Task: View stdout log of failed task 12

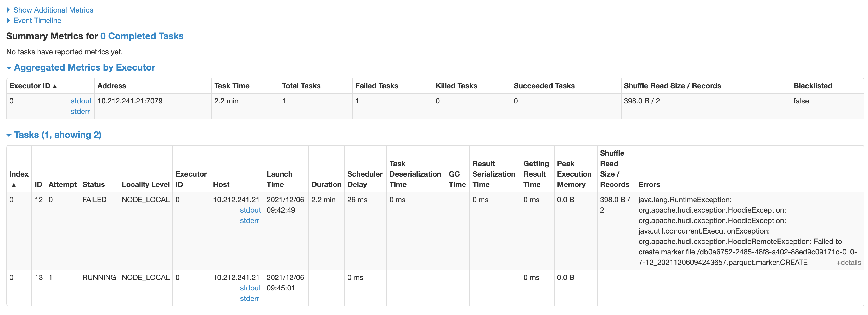Action: coord(250,210)
